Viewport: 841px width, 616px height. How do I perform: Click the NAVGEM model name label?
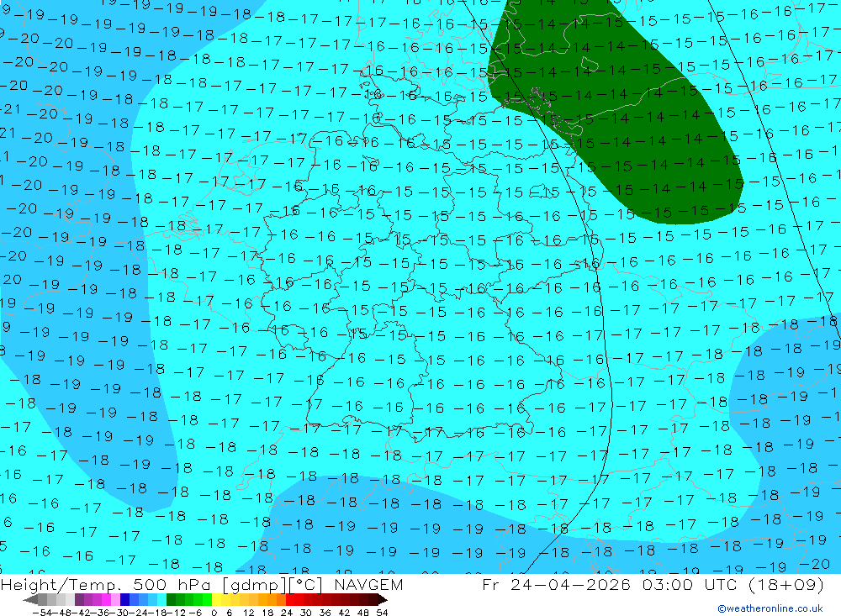click(368, 584)
